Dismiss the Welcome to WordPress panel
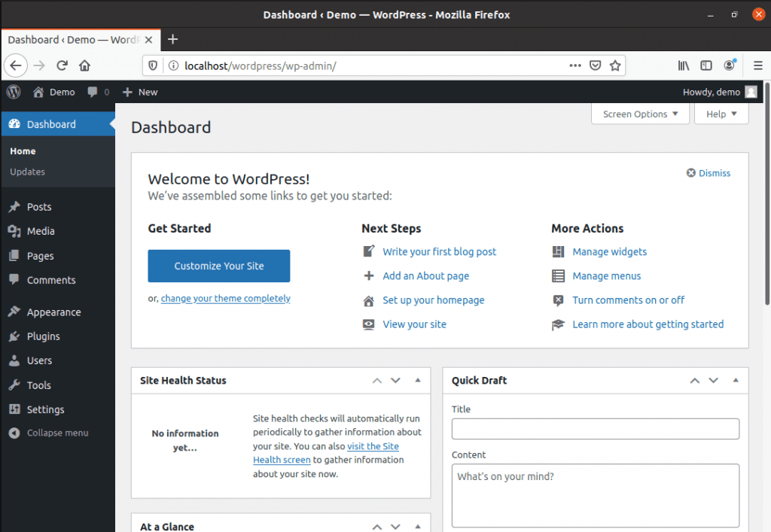 (709, 173)
